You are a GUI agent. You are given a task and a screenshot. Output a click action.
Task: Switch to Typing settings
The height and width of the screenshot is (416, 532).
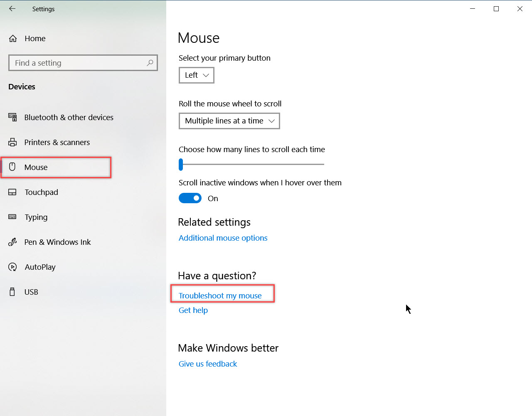(x=36, y=217)
